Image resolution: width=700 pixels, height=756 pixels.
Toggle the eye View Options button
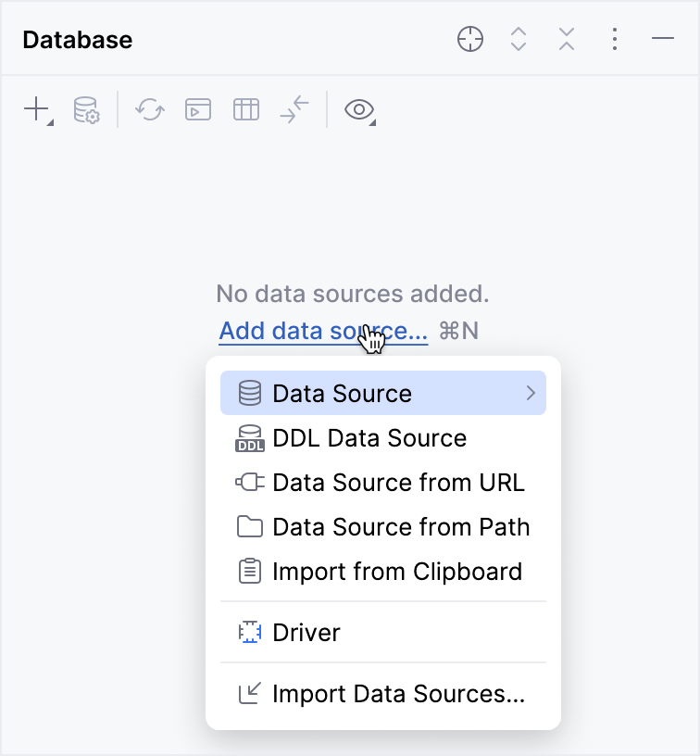pyautogui.click(x=358, y=110)
